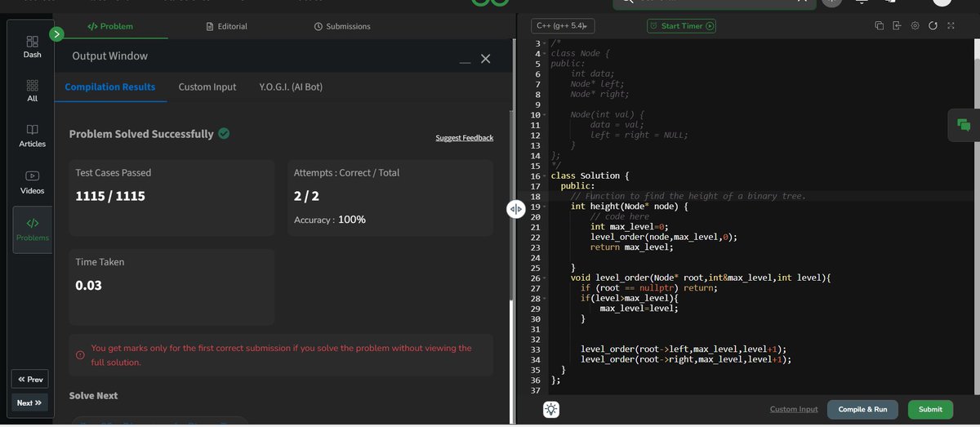Select the Custom Input tab in Output Window
980x427 pixels.
pyautogui.click(x=207, y=87)
